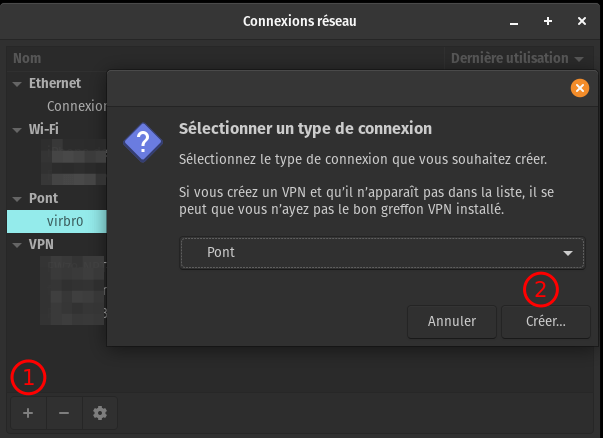
Task: Close the dialog with orange X
Action: pyautogui.click(x=578, y=88)
